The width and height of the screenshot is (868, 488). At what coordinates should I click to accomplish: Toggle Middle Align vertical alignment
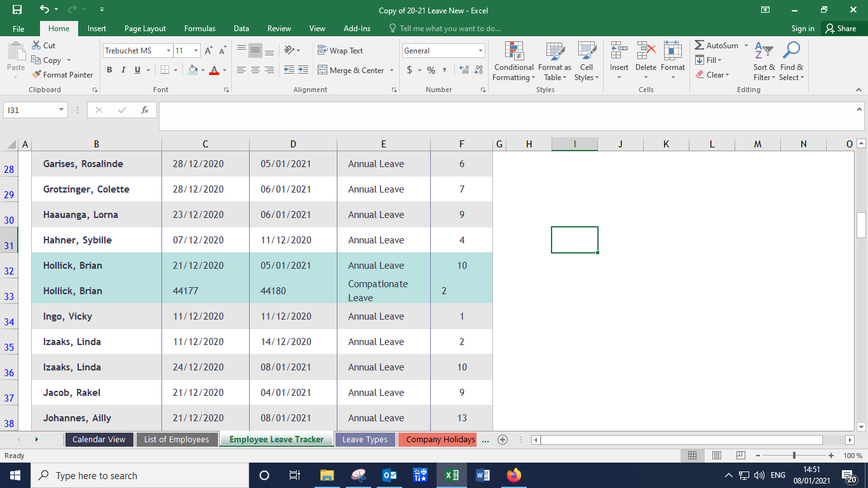(x=255, y=51)
